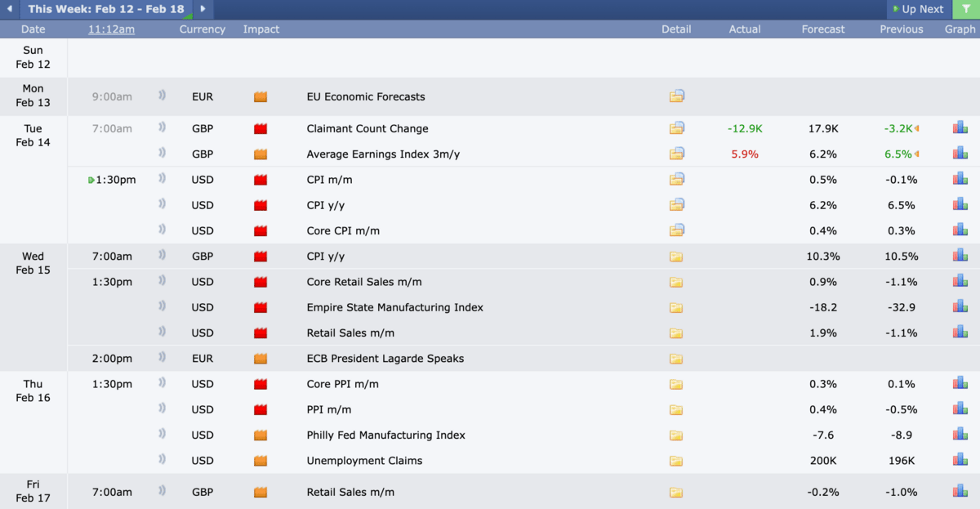The height and width of the screenshot is (509, 980).
Task: Go to previous week arrow
Action: [9, 9]
